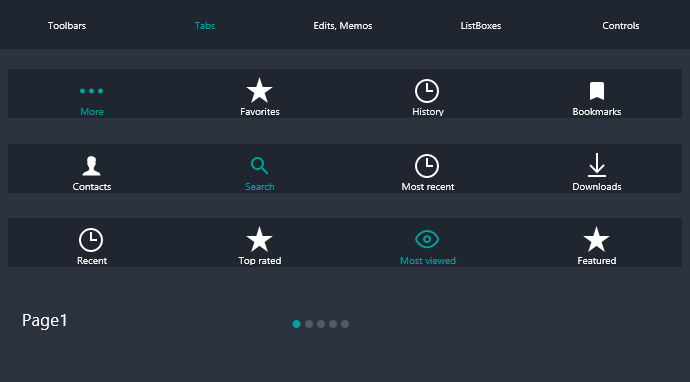Select the Search magnifier icon
The height and width of the screenshot is (382, 690).
click(x=259, y=165)
